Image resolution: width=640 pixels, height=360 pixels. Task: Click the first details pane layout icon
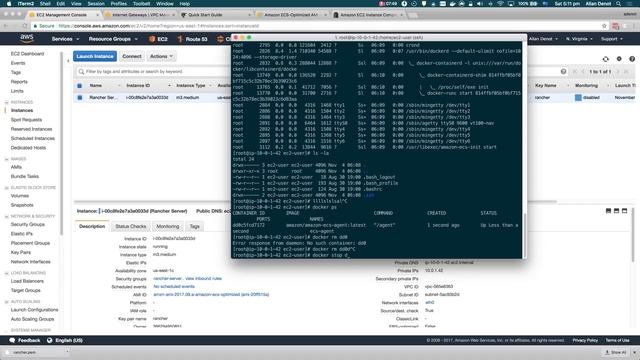coord(608,211)
